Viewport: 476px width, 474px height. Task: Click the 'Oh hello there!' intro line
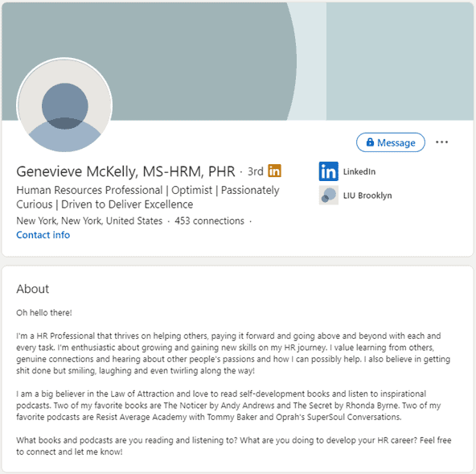[x=44, y=312]
